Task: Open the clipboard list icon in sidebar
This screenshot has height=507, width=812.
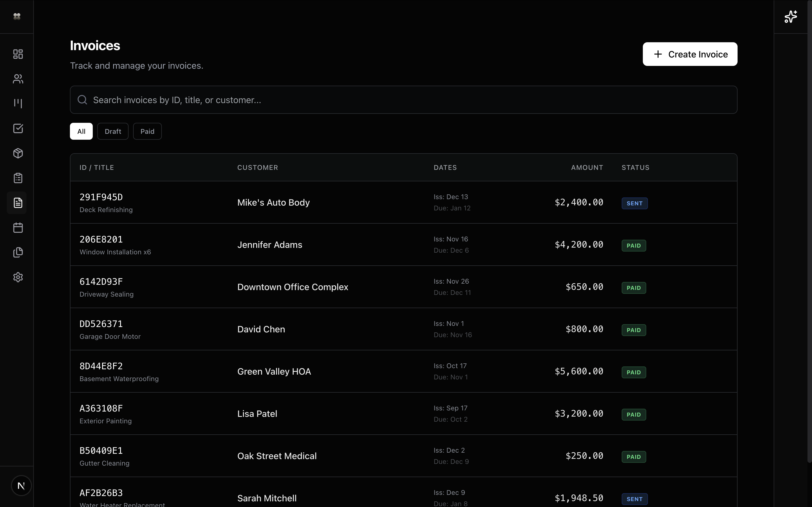Action: (x=18, y=178)
